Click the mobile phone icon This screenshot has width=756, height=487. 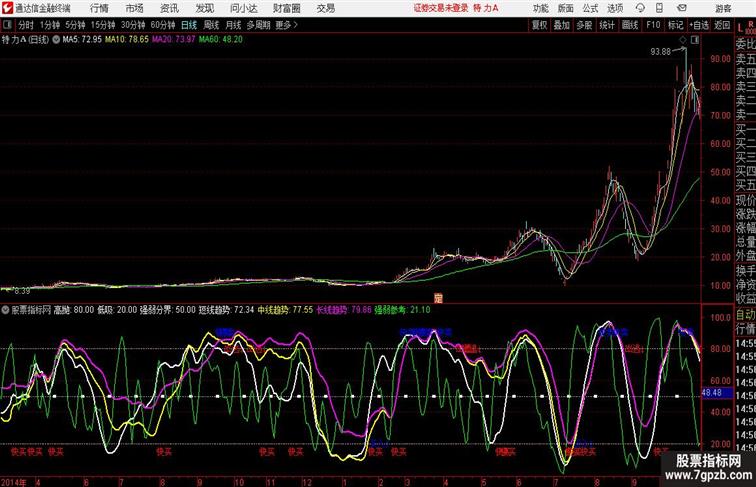pyautogui.click(x=659, y=8)
